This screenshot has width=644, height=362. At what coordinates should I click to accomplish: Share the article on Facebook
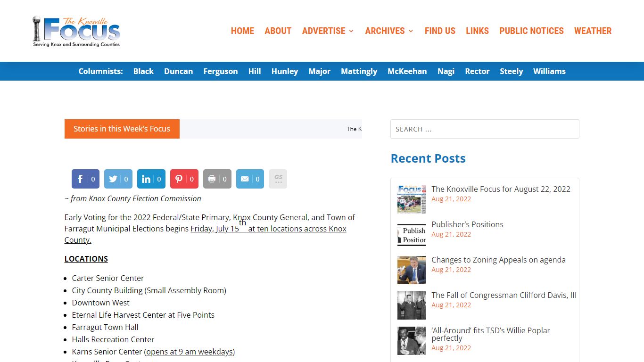tap(85, 179)
